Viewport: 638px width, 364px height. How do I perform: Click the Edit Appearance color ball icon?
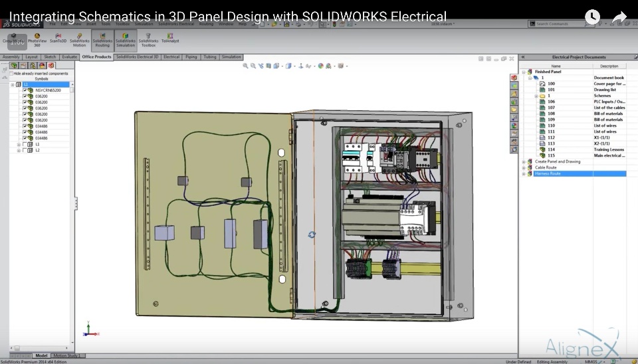point(320,66)
